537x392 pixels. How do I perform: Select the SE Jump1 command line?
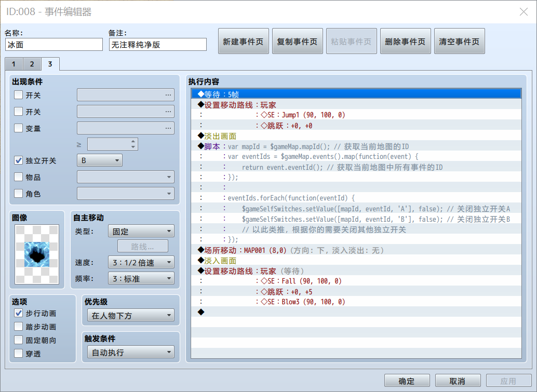pyautogui.click(x=356, y=115)
